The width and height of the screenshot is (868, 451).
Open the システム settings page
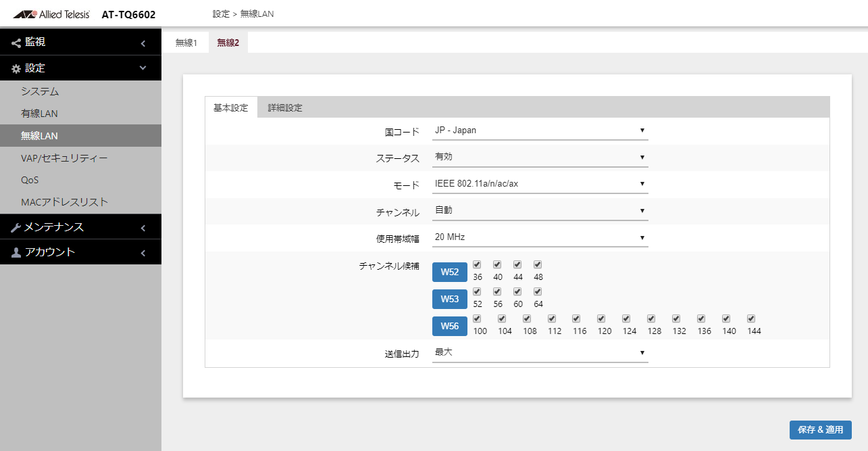click(80, 91)
